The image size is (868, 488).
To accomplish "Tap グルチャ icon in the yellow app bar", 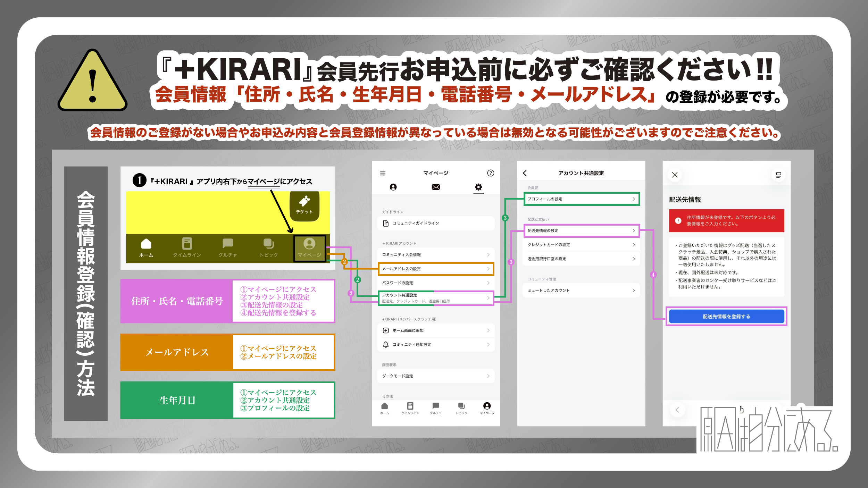I will (228, 248).
